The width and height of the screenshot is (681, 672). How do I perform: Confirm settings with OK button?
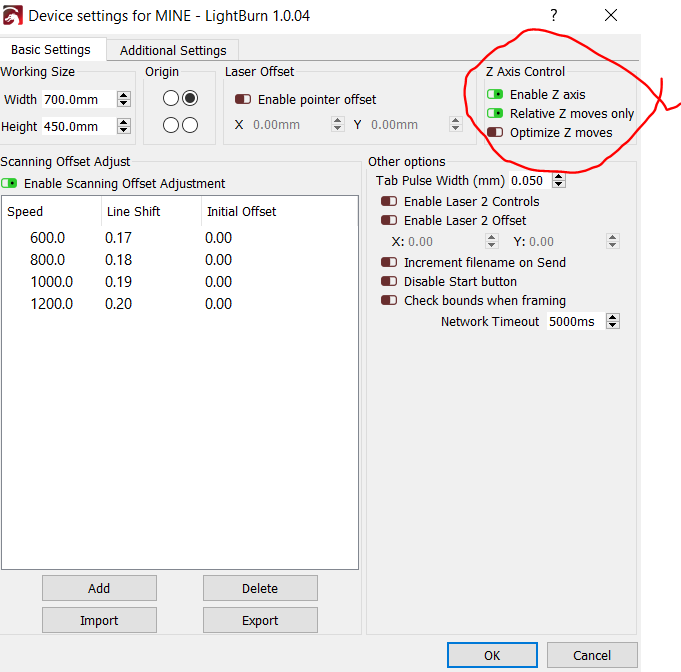[x=492, y=655]
